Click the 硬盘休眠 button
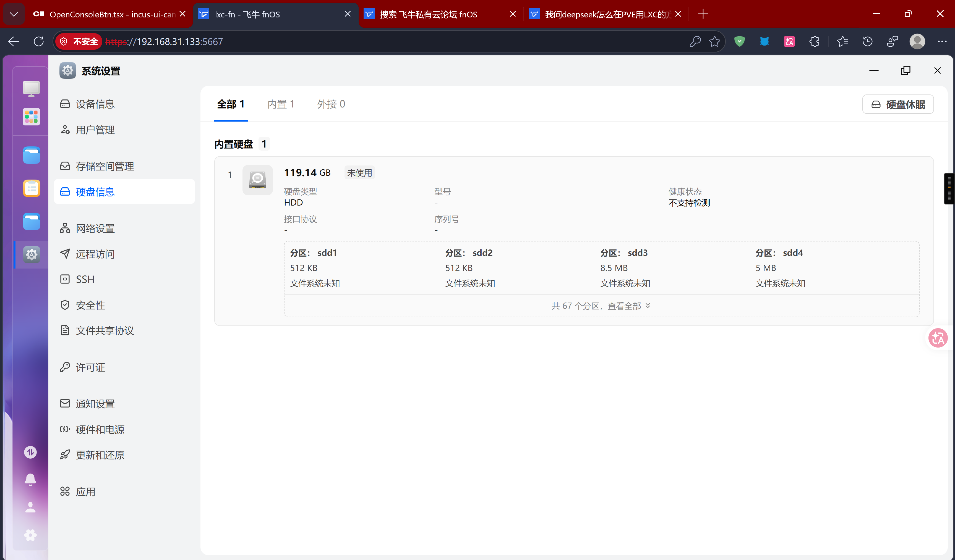The image size is (955, 560). point(898,104)
